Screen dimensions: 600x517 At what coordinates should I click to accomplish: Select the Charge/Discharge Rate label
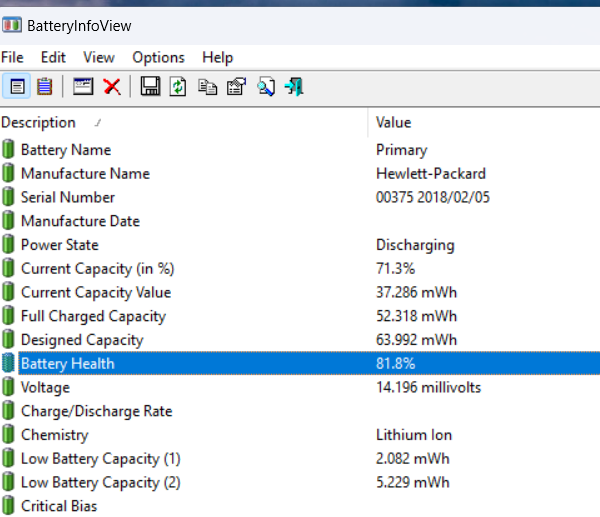pos(96,411)
